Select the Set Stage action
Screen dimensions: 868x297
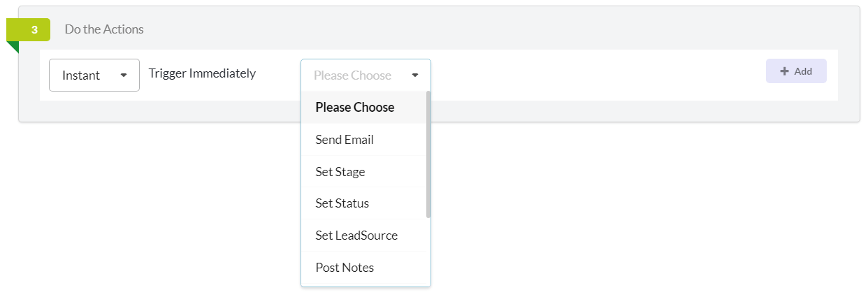(363, 172)
